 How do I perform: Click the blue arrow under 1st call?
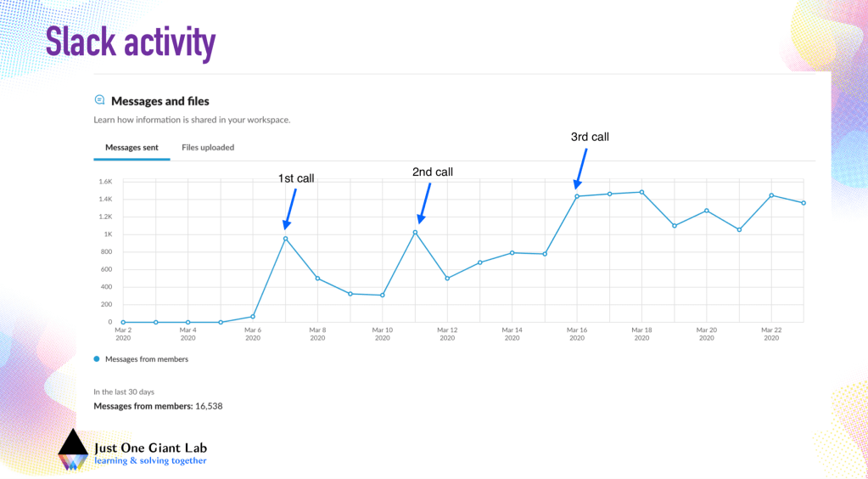click(290, 209)
